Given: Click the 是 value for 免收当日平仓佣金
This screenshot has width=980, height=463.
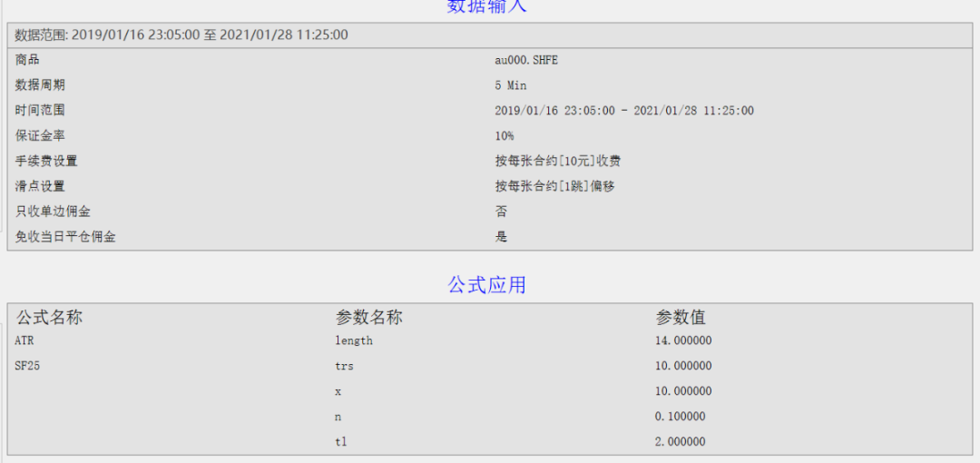Looking at the screenshot, I should (501, 237).
